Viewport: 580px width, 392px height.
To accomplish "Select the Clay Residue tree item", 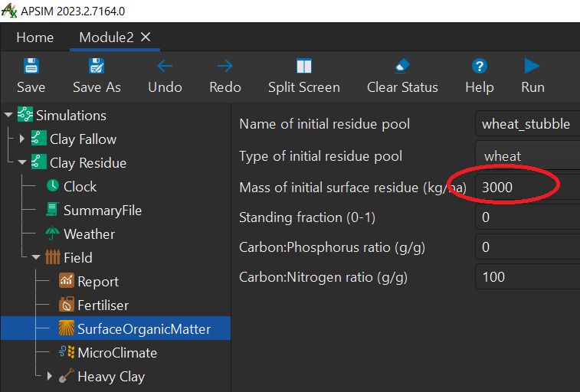I will [x=88, y=162].
